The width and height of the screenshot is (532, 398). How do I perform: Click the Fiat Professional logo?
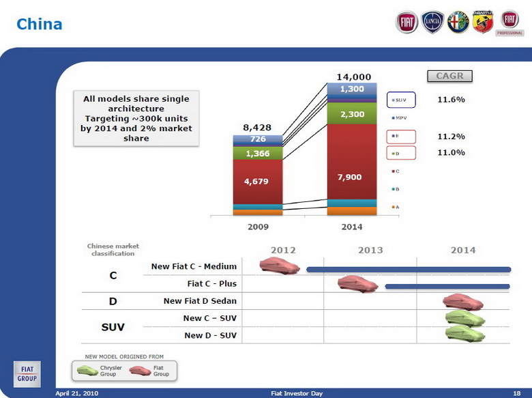(x=509, y=23)
